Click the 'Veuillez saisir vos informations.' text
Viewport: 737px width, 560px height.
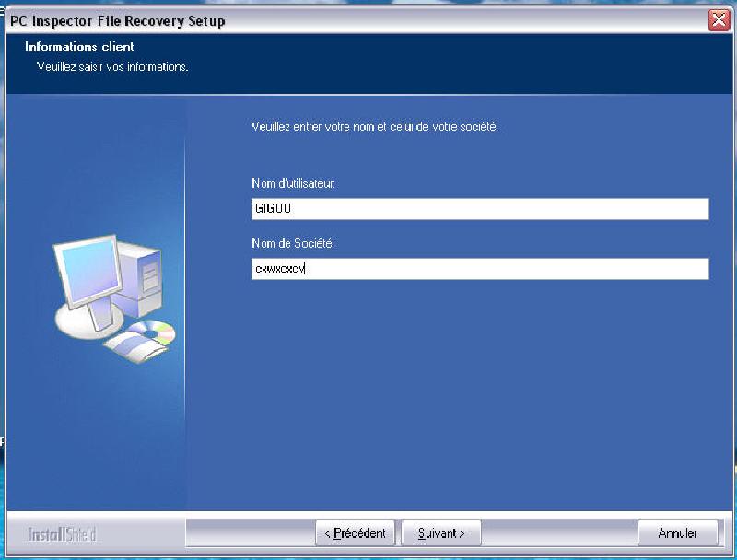[x=112, y=66]
